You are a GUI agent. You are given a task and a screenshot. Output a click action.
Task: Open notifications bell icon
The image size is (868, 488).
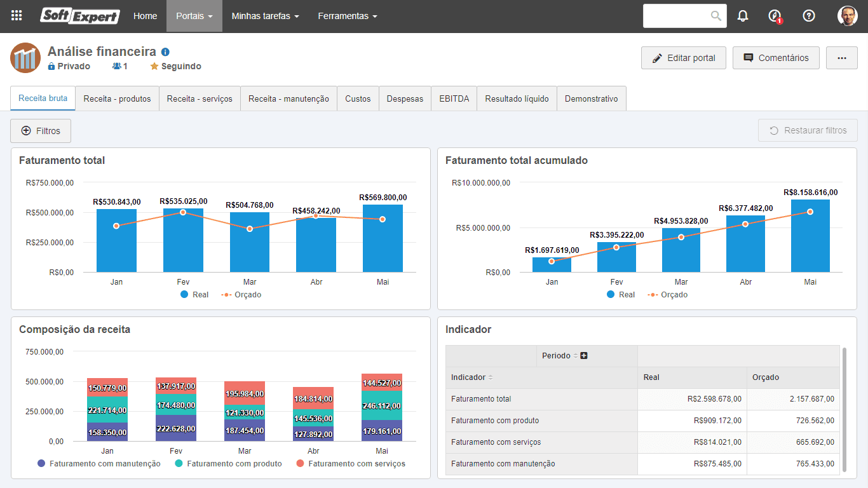click(743, 16)
